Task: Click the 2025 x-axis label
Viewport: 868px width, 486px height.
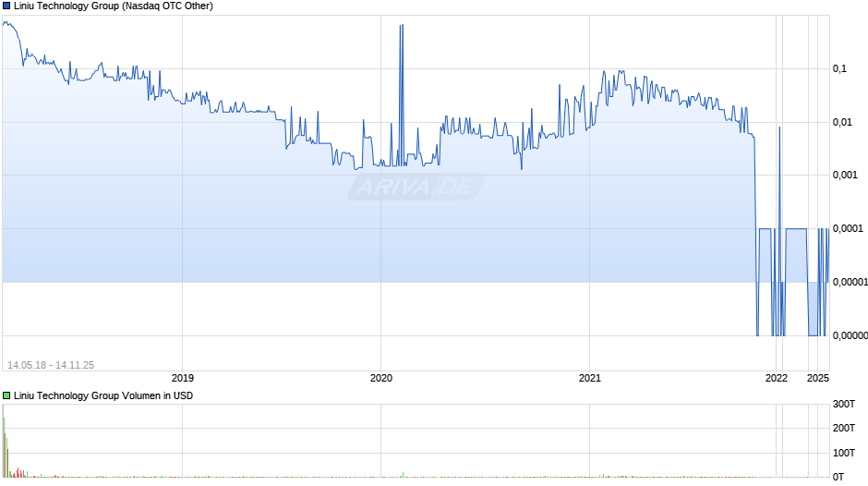Action: 817,378
